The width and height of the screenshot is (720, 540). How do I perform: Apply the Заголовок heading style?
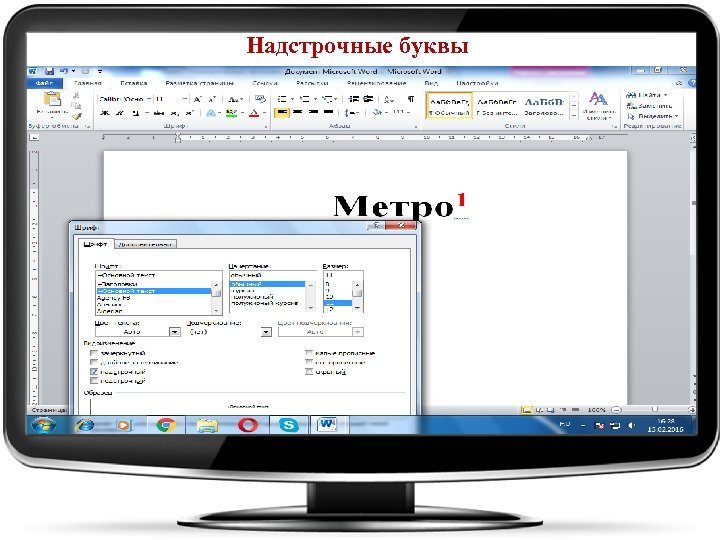pyautogui.click(x=545, y=106)
